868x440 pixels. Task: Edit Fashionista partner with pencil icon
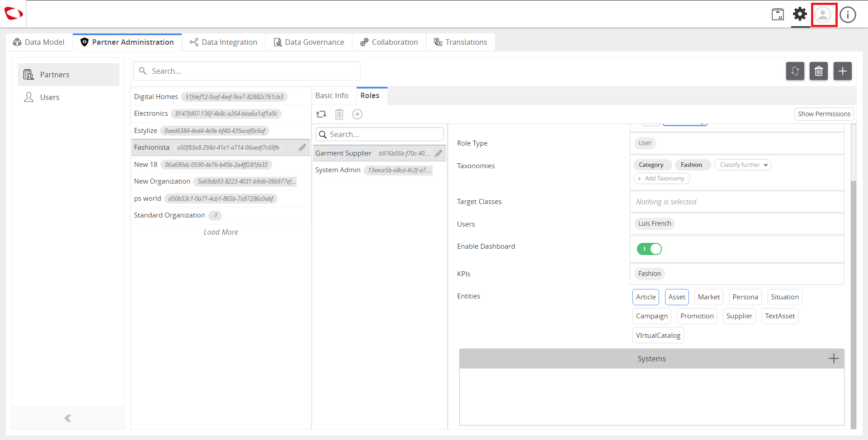[x=302, y=147]
